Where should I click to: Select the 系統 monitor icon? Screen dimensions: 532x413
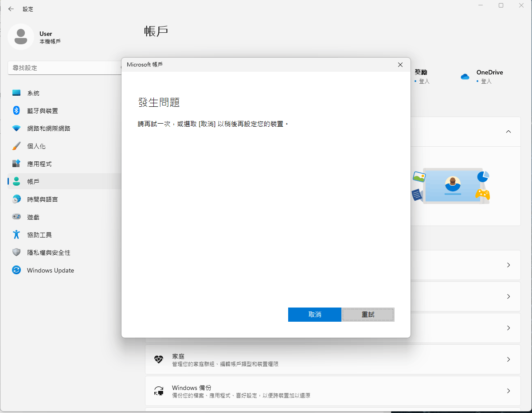16,93
